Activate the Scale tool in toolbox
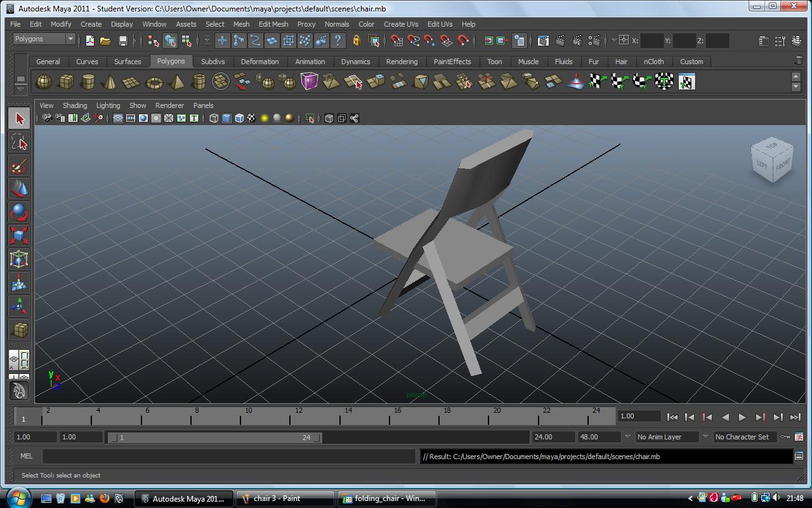812x508 pixels. (19, 236)
